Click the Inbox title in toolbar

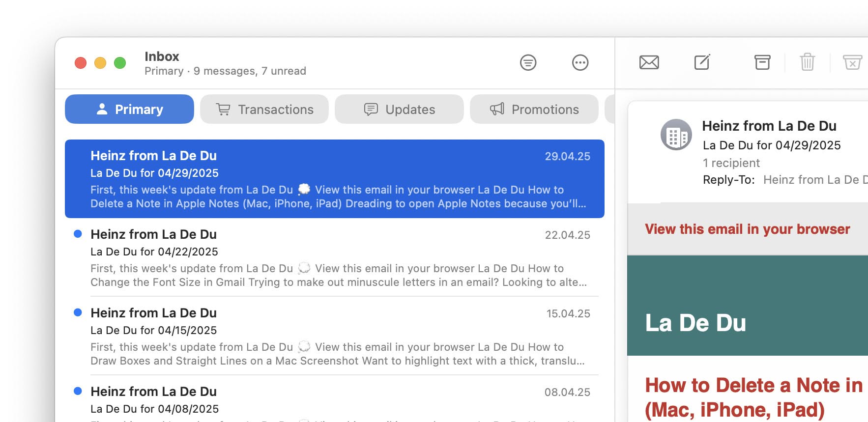click(x=162, y=56)
